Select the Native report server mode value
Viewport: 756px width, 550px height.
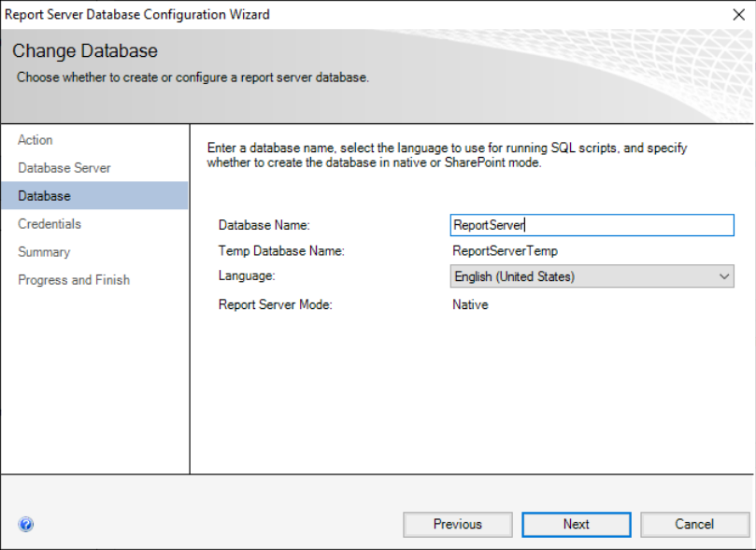[x=470, y=304]
